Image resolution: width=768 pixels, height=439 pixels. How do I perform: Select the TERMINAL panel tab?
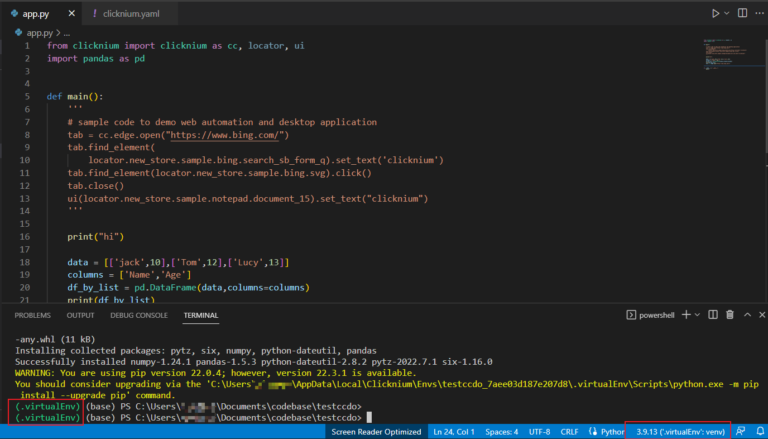[x=201, y=315]
